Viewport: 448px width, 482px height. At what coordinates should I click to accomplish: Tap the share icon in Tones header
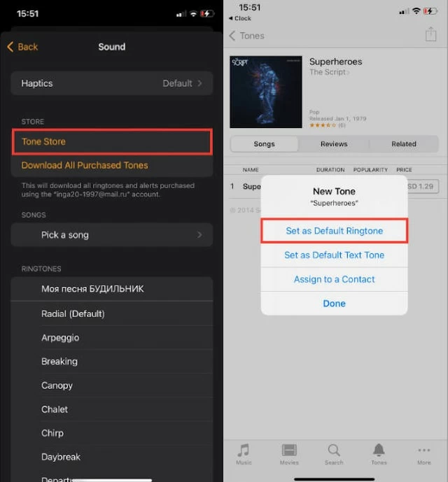[x=430, y=34]
